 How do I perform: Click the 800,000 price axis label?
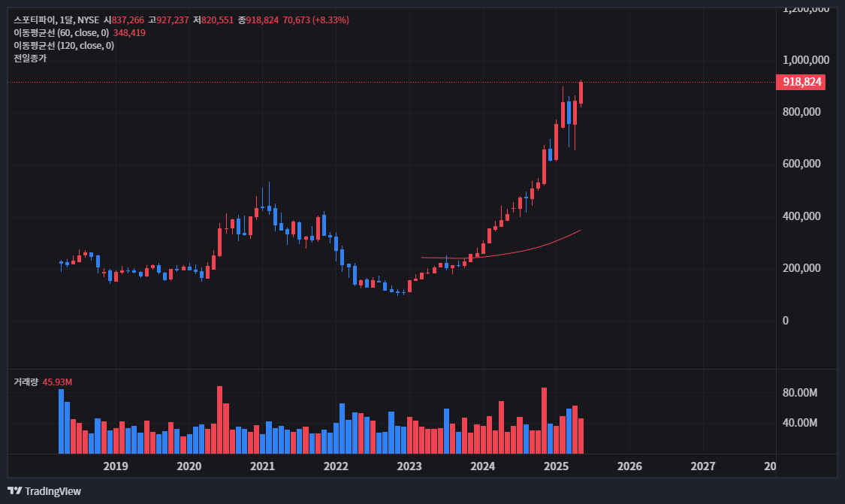(801, 112)
